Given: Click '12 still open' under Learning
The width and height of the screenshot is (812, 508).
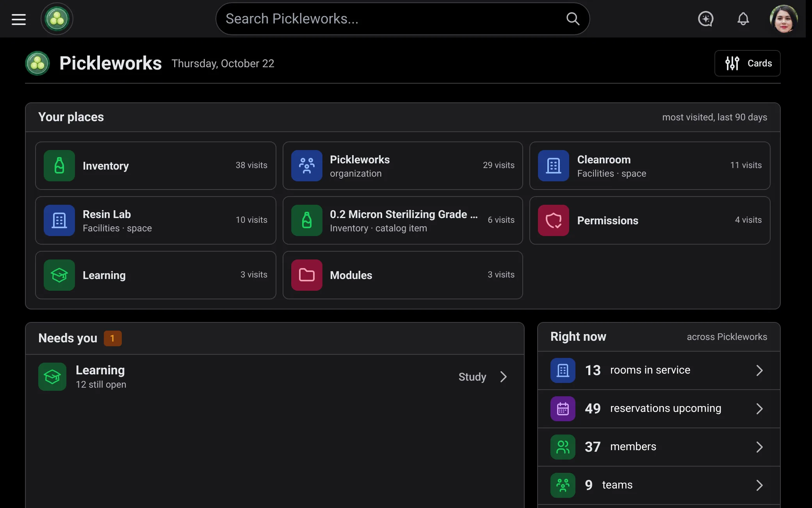Looking at the screenshot, I should tap(101, 385).
